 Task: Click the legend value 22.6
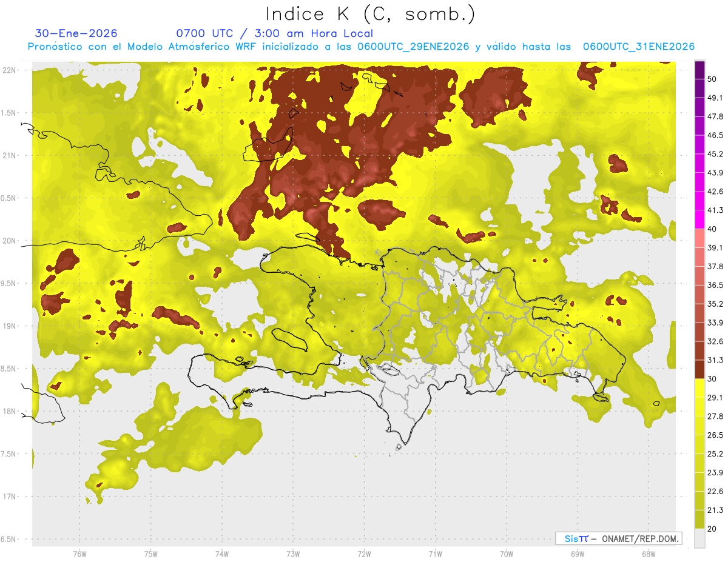(715, 492)
